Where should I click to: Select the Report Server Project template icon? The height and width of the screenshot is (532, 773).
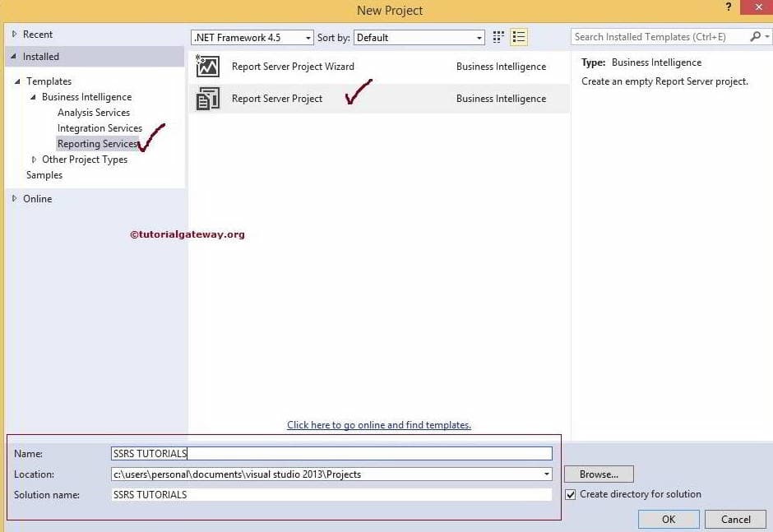click(207, 98)
